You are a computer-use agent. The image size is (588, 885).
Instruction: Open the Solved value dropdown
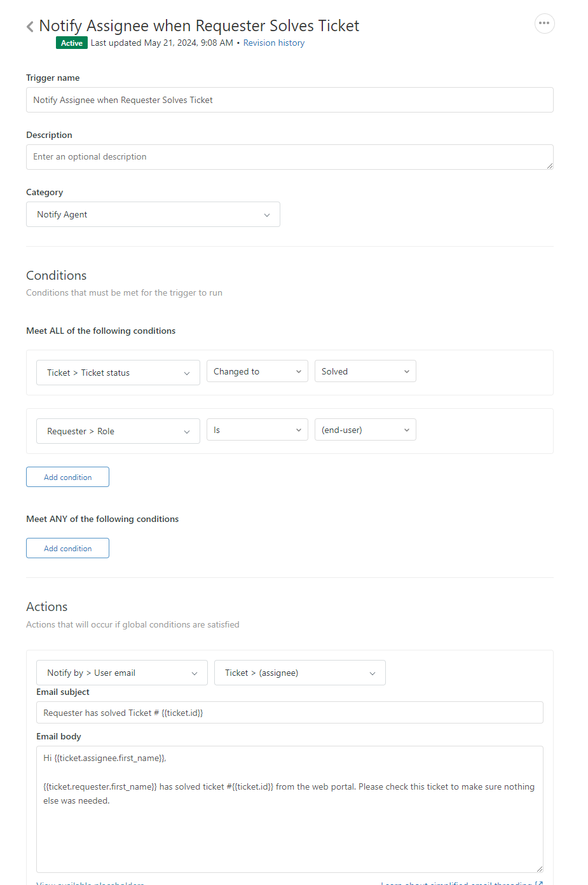coord(365,372)
